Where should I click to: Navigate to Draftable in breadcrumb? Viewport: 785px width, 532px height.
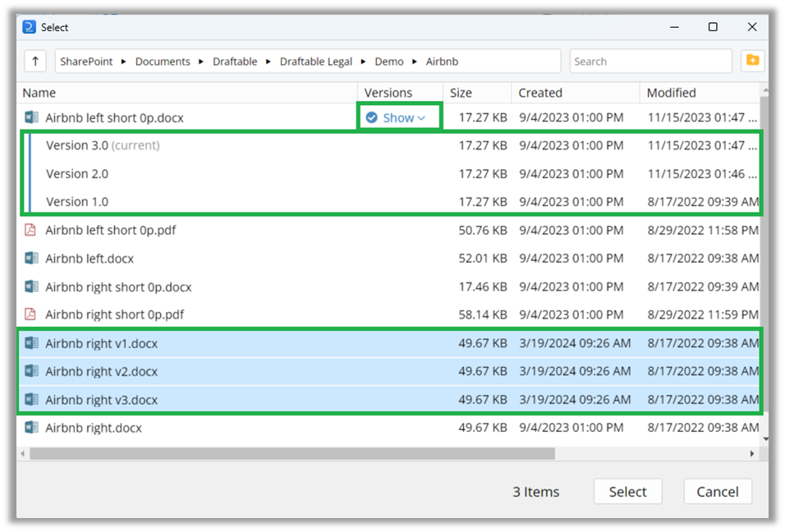[235, 62]
